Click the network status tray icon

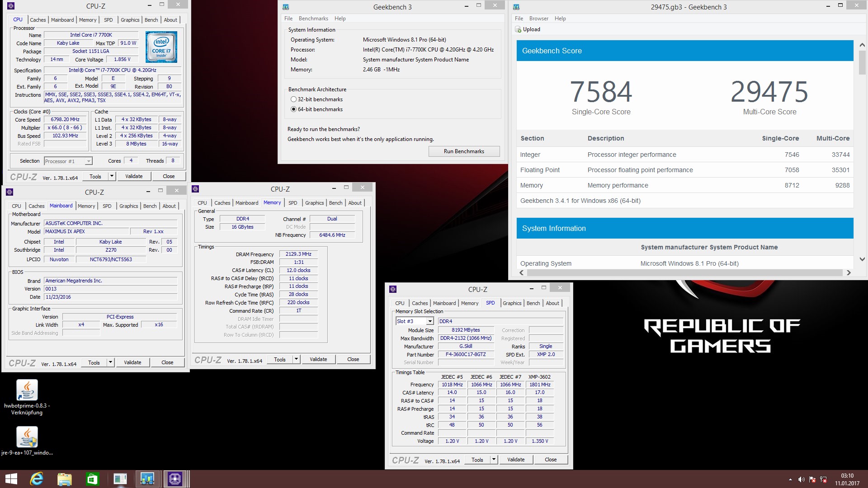(x=823, y=479)
